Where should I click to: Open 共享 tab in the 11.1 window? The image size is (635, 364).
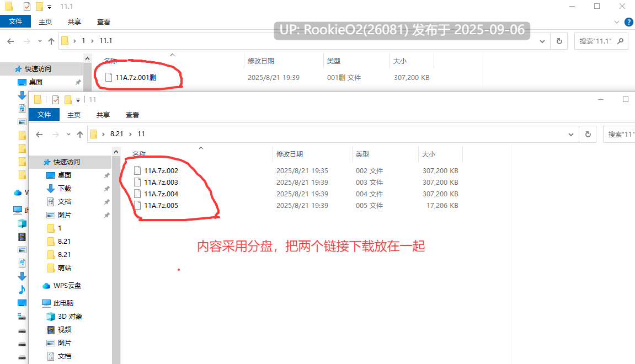(74, 22)
